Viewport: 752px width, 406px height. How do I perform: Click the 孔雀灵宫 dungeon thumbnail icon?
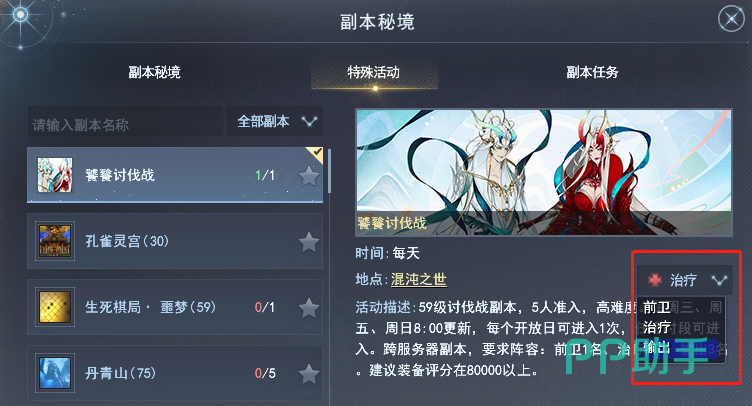(55, 241)
